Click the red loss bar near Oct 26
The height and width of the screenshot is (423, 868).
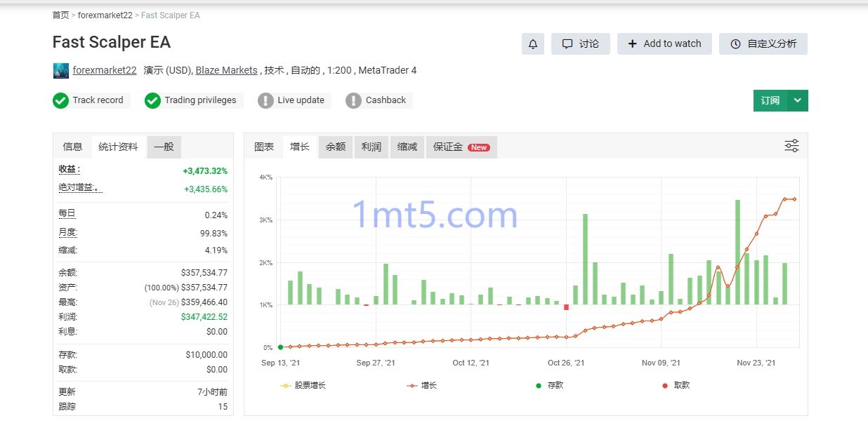click(566, 307)
